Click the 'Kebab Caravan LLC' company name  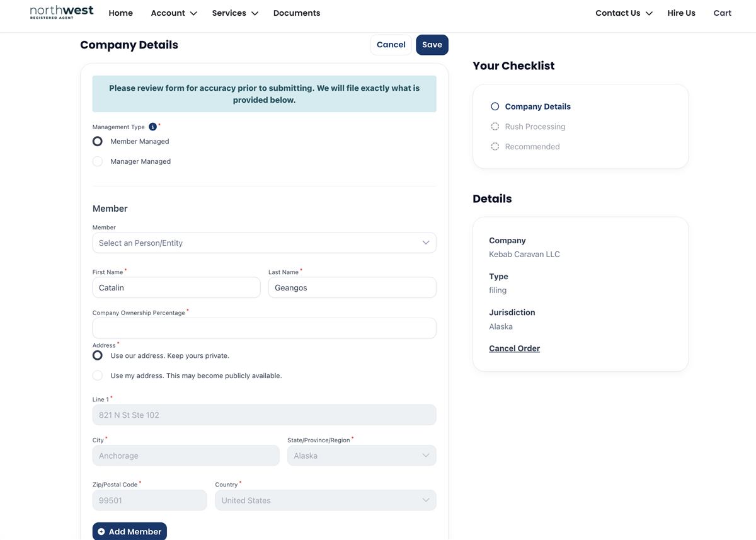[x=524, y=255]
